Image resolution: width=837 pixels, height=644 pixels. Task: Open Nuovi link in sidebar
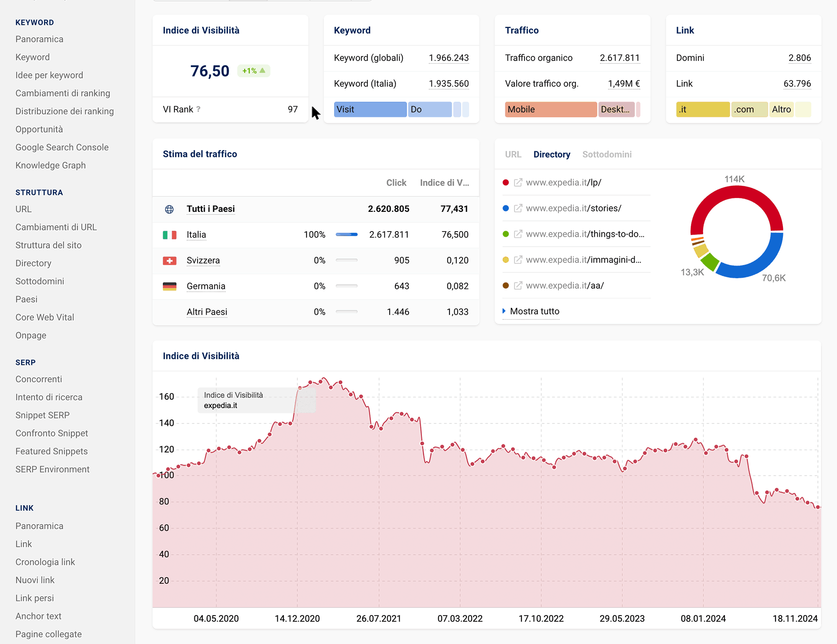[x=35, y=580]
